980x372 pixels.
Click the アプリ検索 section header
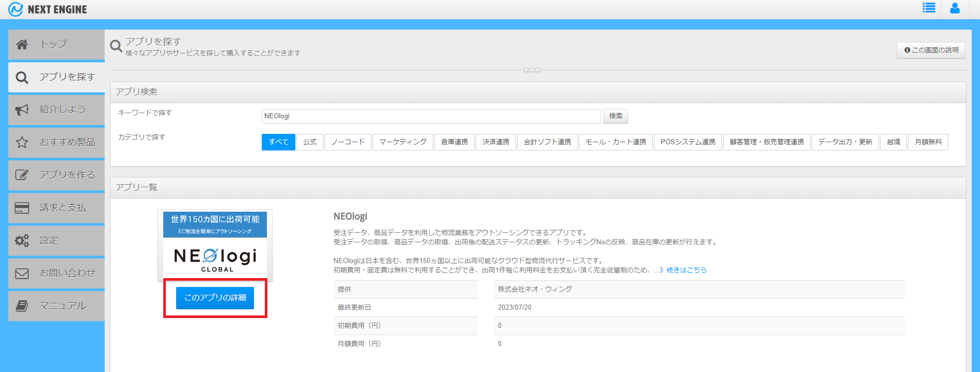[x=538, y=92]
